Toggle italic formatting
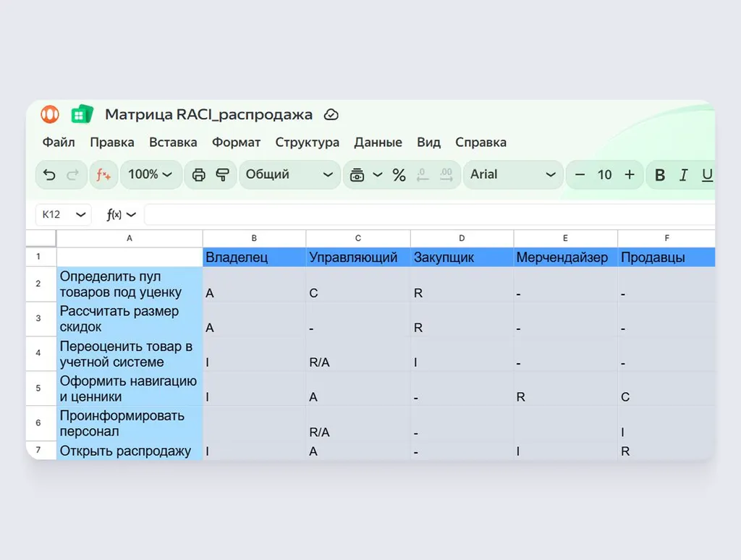Screen dimensions: 741x560 pos(683,175)
